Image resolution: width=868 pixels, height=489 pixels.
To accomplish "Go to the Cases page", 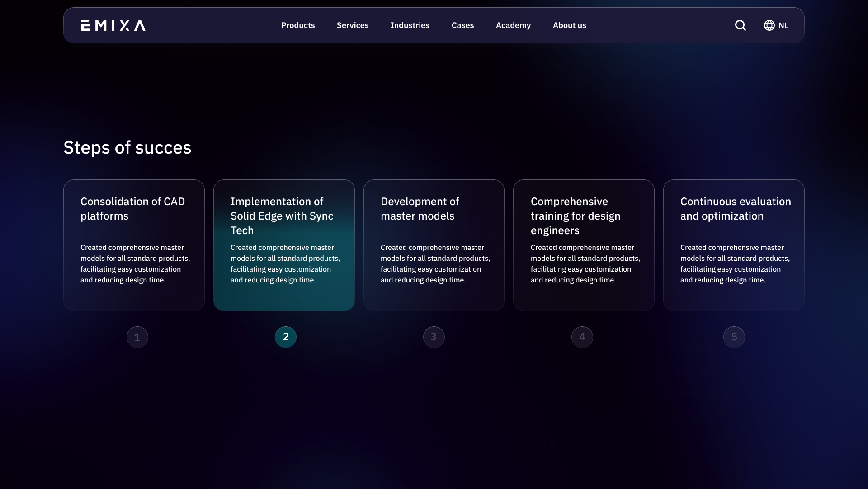I will 462,25.
